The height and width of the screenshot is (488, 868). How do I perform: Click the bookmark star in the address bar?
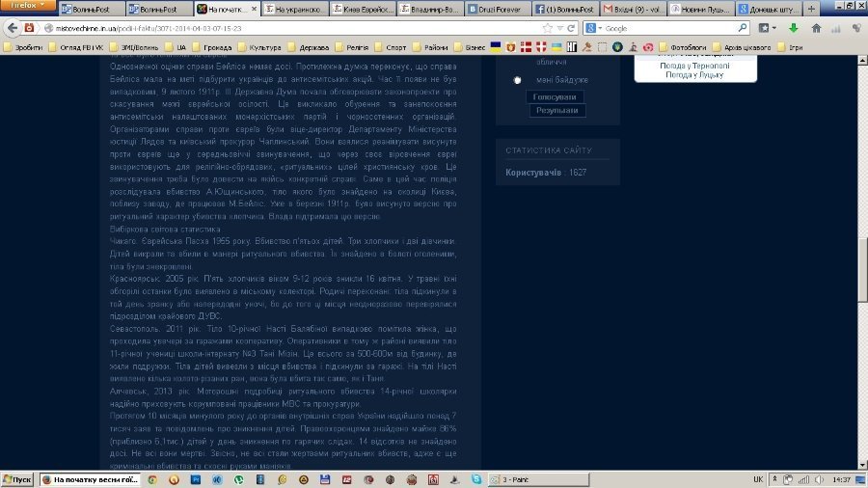(546, 28)
